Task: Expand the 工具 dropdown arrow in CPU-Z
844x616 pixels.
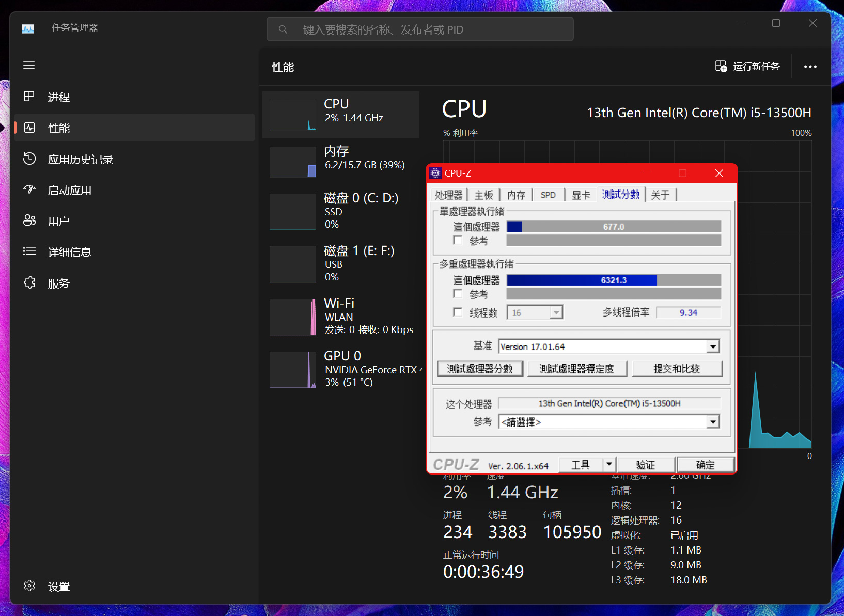Action: click(609, 465)
